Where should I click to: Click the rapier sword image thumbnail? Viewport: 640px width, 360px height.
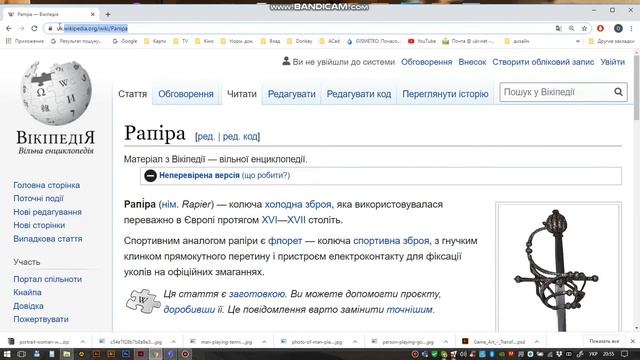[558, 269]
